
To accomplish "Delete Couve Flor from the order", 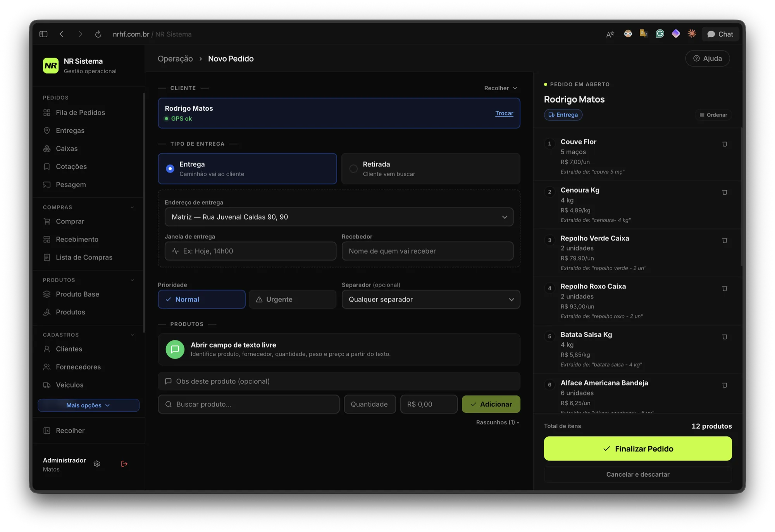I will tap(724, 144).
